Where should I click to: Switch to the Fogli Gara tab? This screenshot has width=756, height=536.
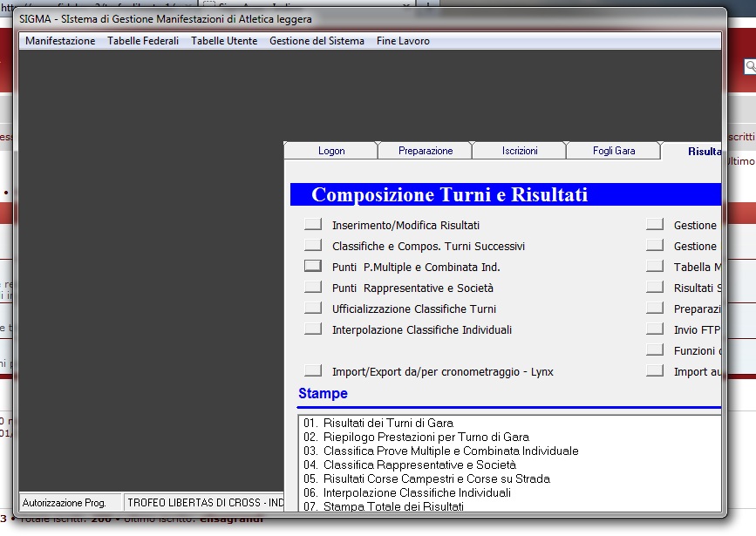[x=613, y=151]
